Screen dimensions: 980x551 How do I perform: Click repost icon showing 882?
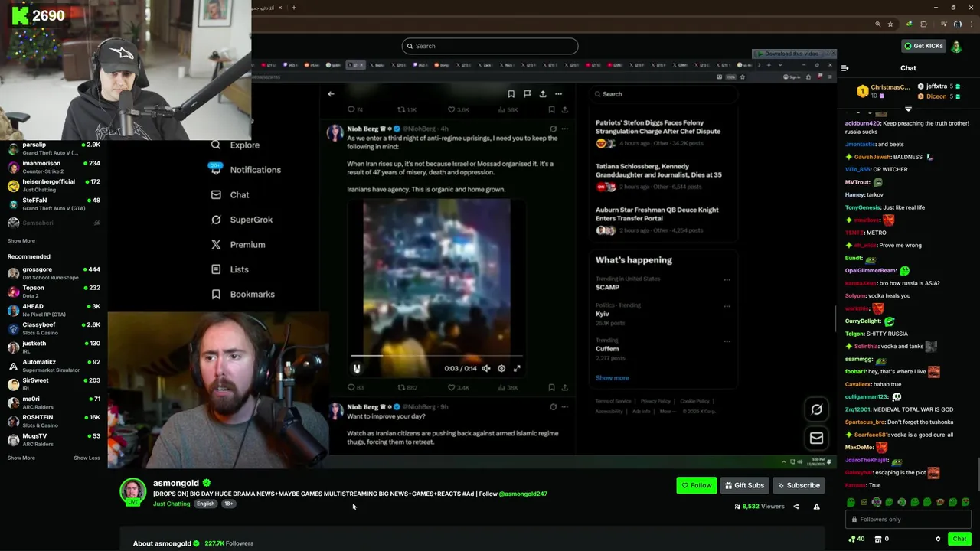point(407,387)
